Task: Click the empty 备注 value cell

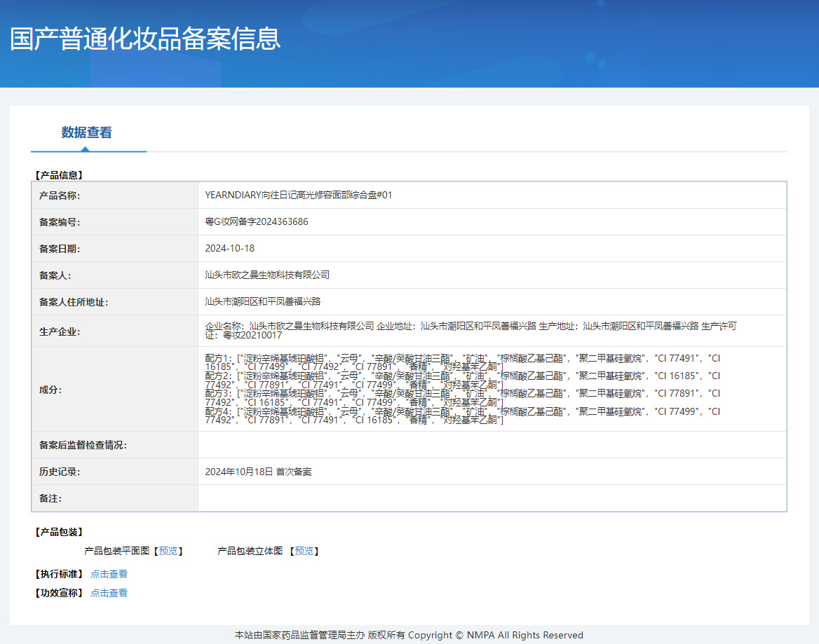Action: (x=491, y=498)
